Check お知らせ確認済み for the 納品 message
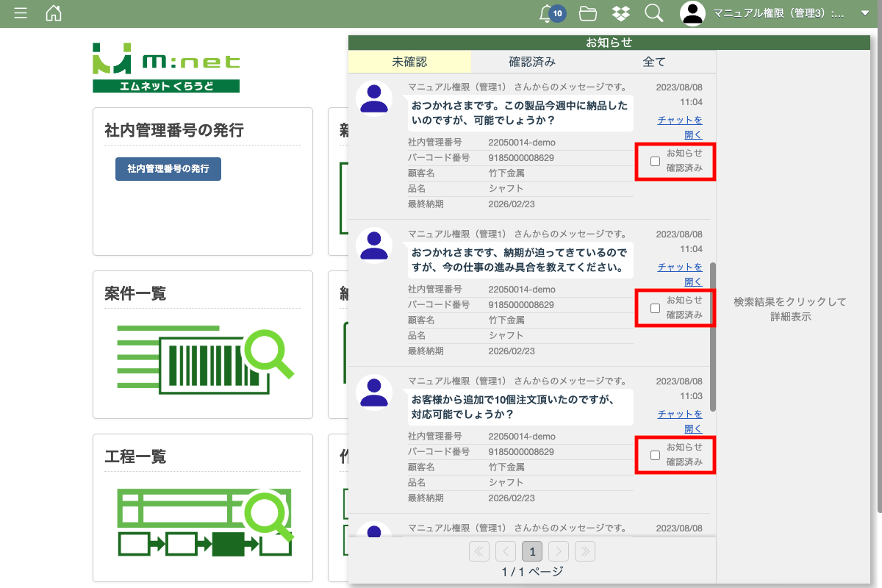 point(655,162)
